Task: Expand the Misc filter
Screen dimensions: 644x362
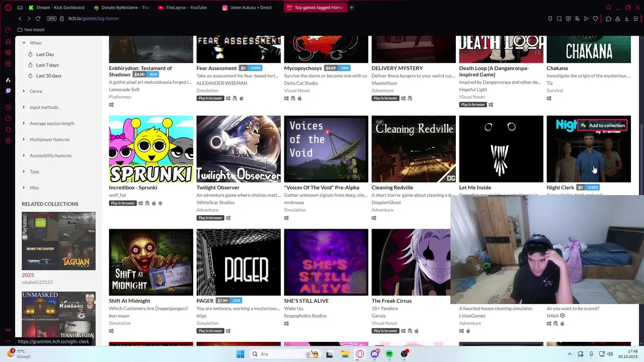Action: tap(31, 188)
